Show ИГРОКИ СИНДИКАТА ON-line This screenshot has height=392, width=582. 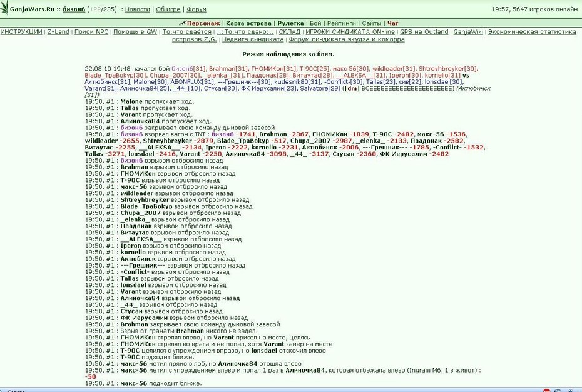coord(350,32)
